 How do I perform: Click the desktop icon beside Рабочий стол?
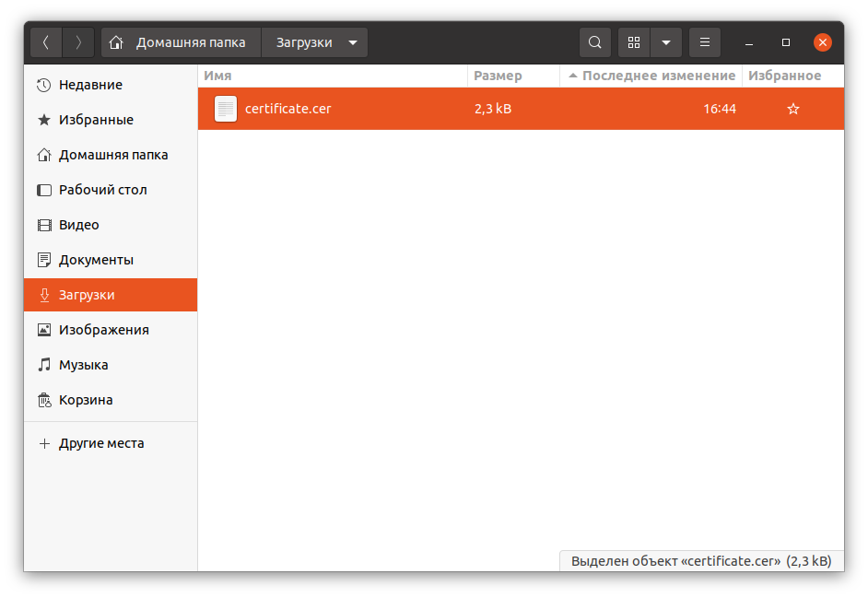[x=44, y=190]
